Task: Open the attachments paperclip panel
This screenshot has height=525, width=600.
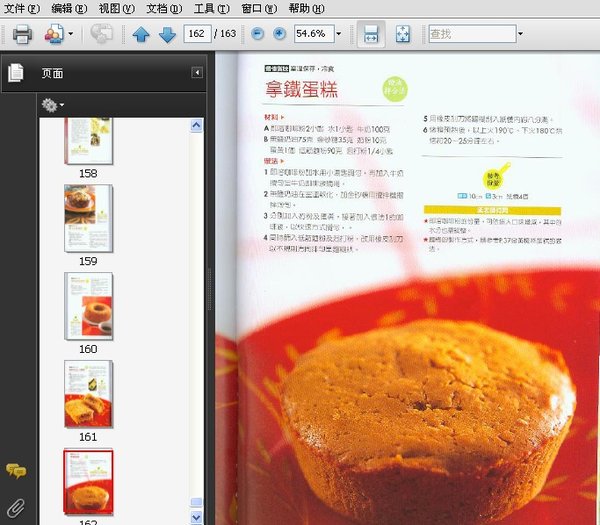Action: [x=15, y=508]
